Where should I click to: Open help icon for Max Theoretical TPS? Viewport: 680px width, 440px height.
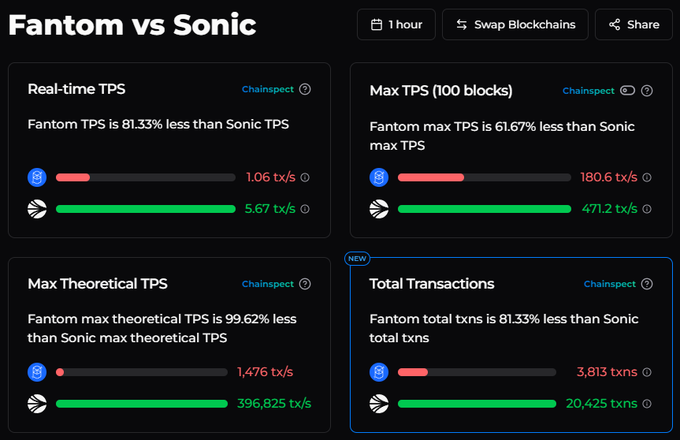(x=305, y=284)
